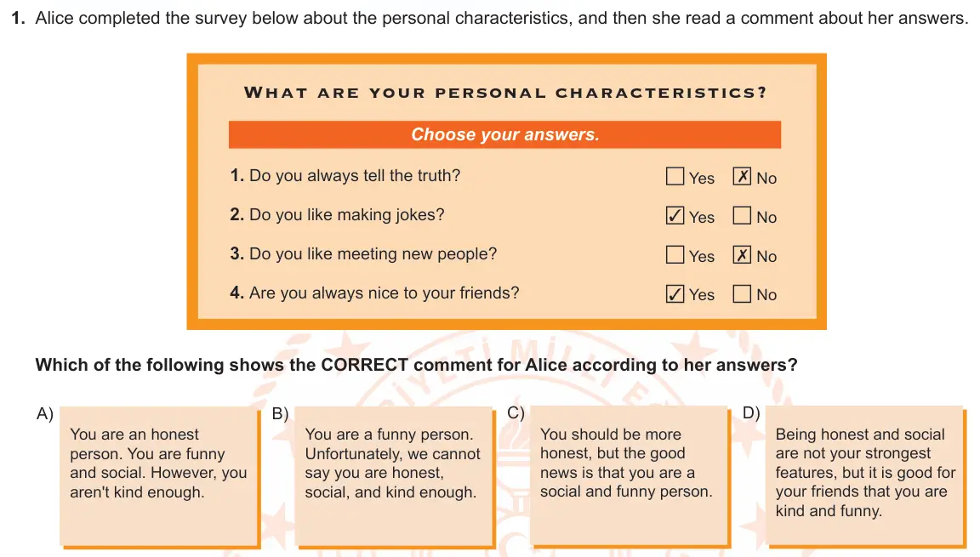Check the Yes box for question 1
The height and width of the screenshot is (557, 980).
(x=675, y=176)
